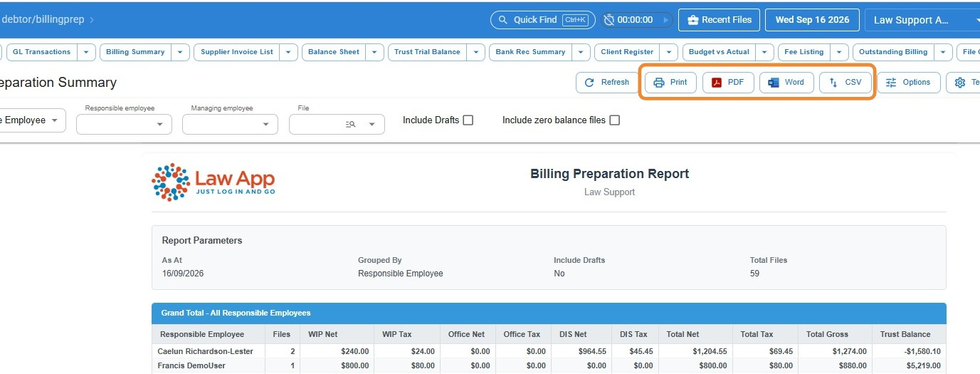This screenshot has width=980, height=374.
Task: Click the CSV up-down arrows icon
Action: (x=833, y=83)
